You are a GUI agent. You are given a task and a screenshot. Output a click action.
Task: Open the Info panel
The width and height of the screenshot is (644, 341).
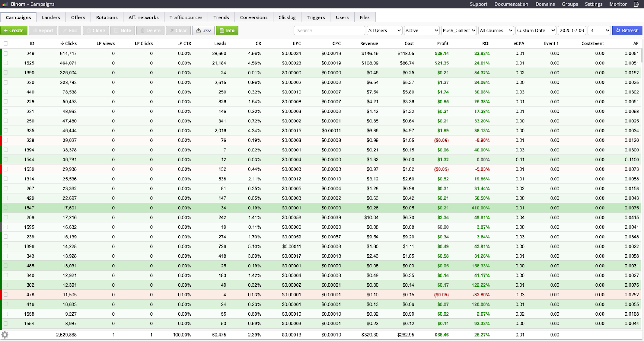(227, 31)
